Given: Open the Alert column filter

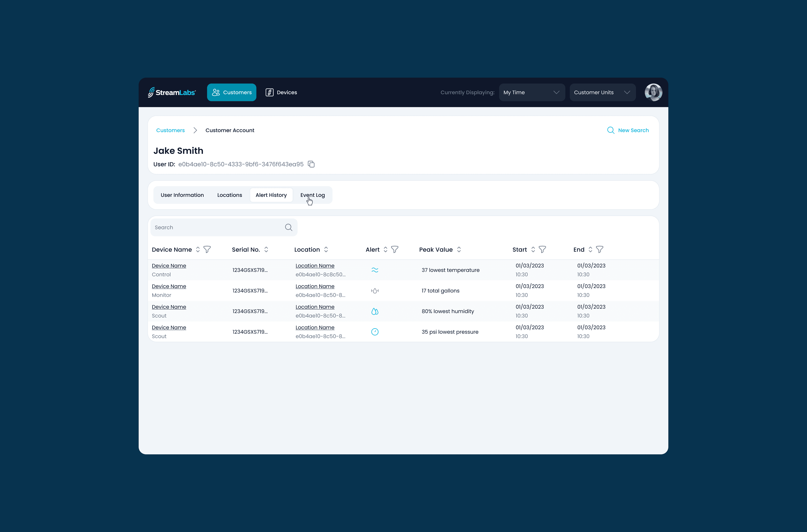Looking at the screenshot, I should [394, 249].
